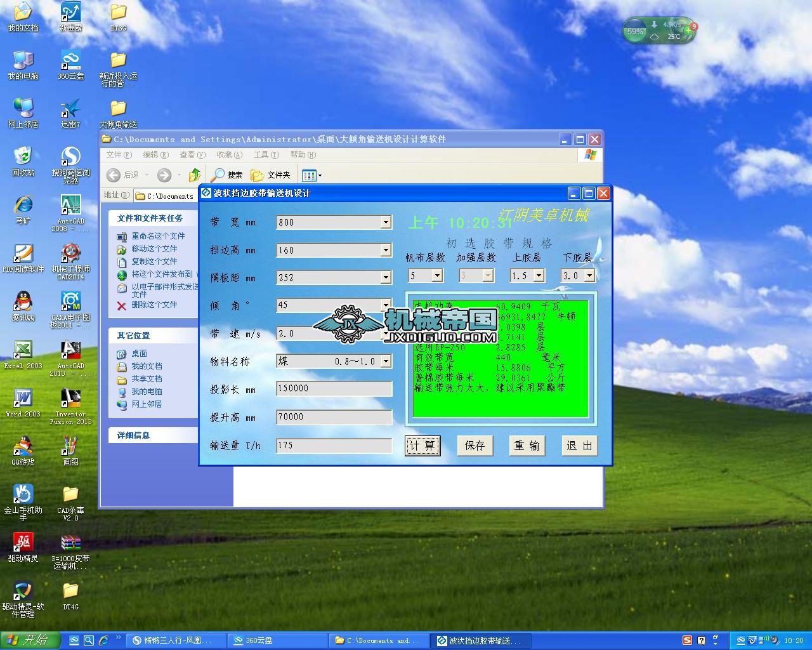
Task: Click the 保存 save button
Action: 475,446
